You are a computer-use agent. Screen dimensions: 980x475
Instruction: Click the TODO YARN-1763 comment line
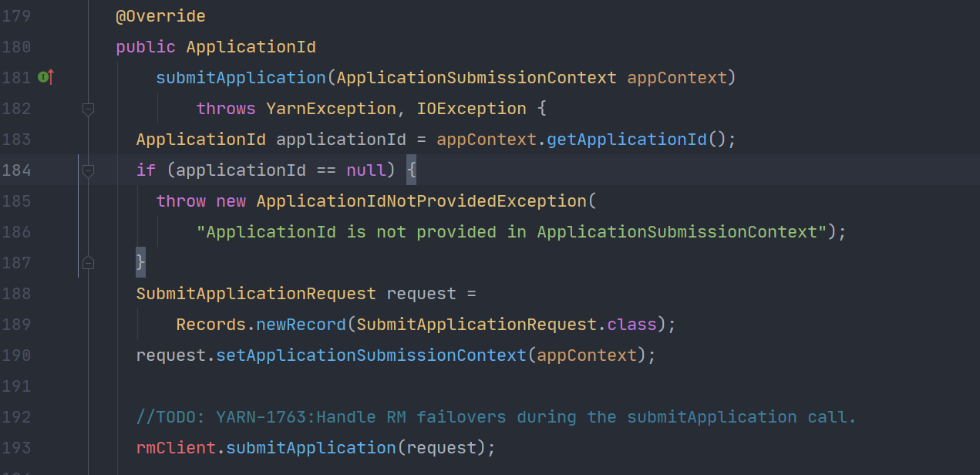tap(496, 417)
